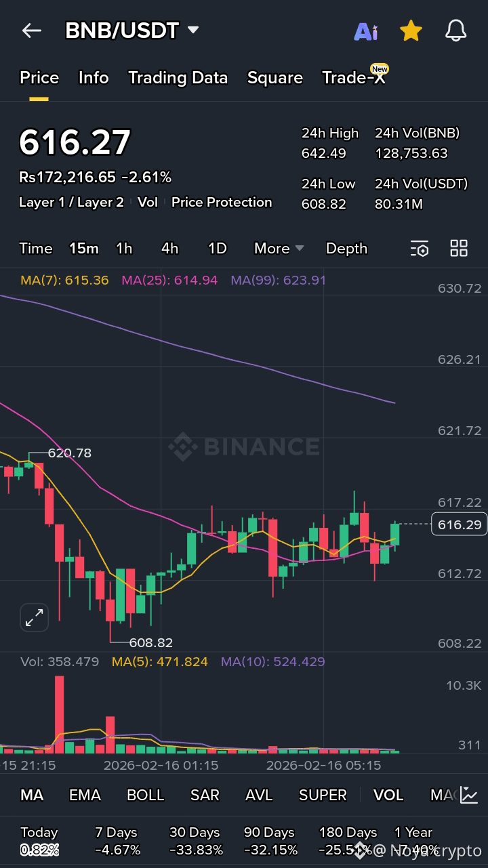488x868 pixels.
Task: Tap the Vol: 358.479 readout
Action: (x=60, y=661)
